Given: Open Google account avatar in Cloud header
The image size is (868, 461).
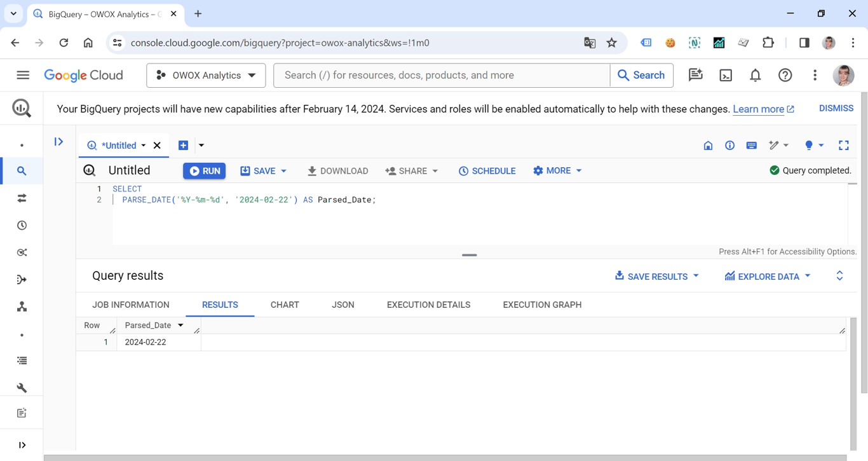Looking at the screenshot, I should [844, 75].
